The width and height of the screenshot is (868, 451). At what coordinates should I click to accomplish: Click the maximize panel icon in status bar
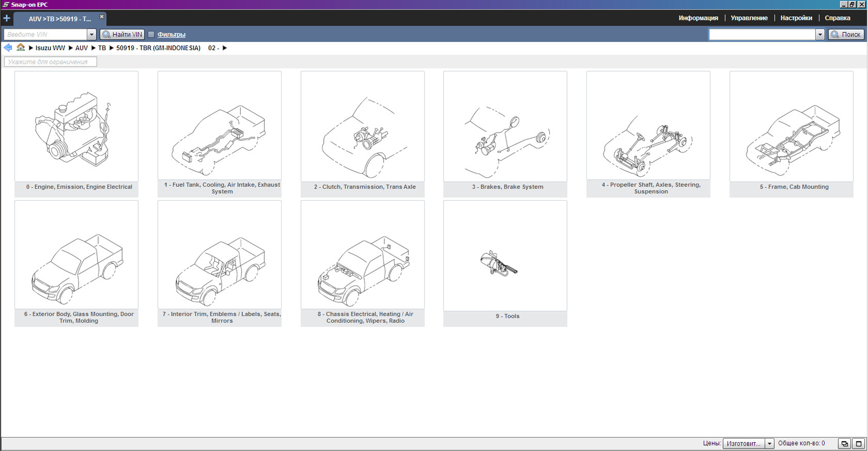click(859, 444)
